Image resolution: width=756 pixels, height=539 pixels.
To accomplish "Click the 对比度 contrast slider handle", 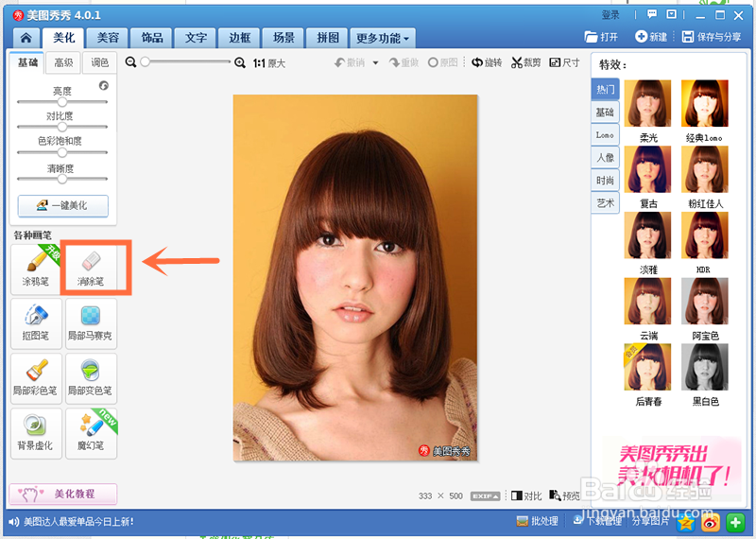I will tap(62, 127).
